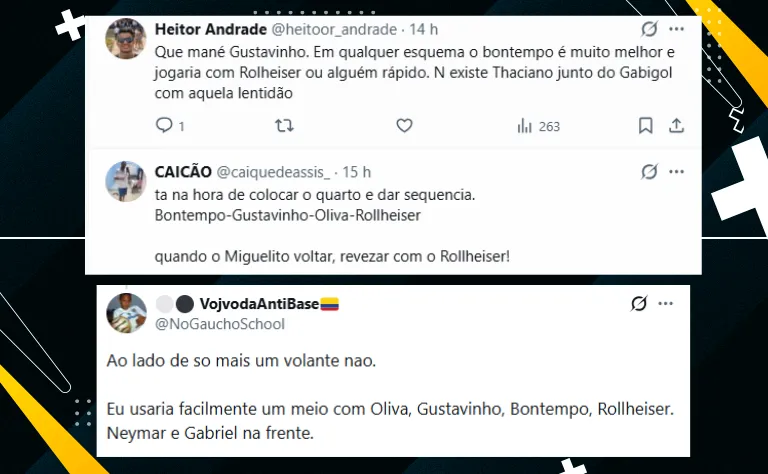Screen dimensions: 768x474
Task: Open the @NoGauchoSchool handle link
Action: 220,324
